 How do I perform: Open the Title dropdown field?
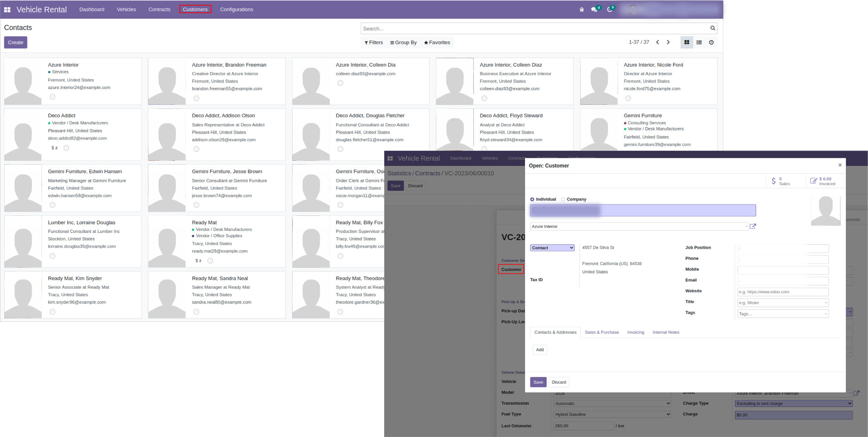click(783, 303)
